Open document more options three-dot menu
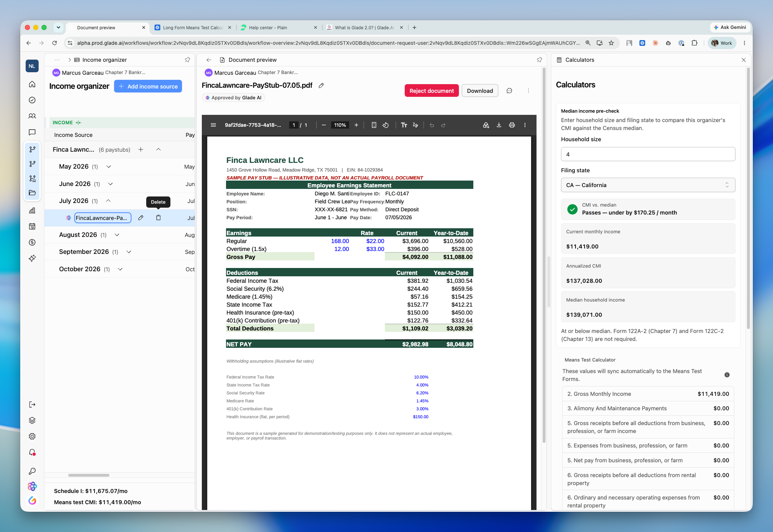The width and height of the screenshot is (773, 532). [x=528, y=91]
